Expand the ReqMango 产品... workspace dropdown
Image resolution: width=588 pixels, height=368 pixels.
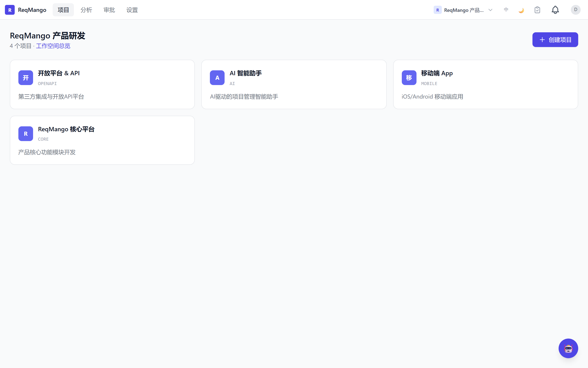(463, 10)
